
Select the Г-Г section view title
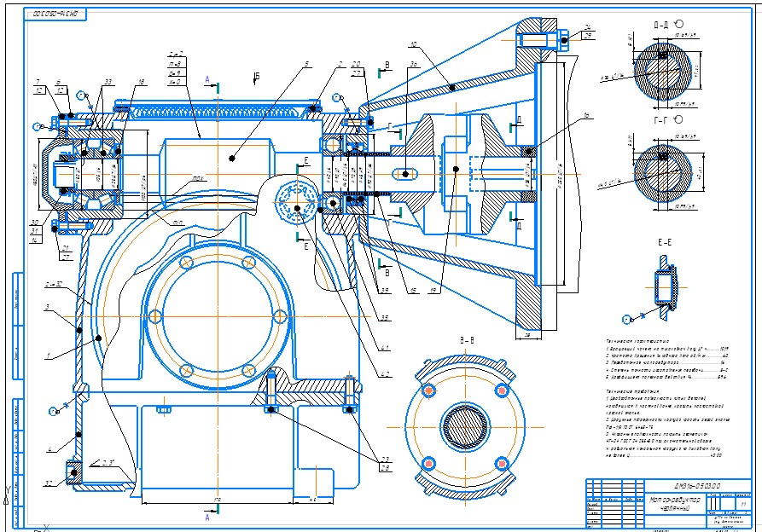pyautogui.click(x=662, y=120)
